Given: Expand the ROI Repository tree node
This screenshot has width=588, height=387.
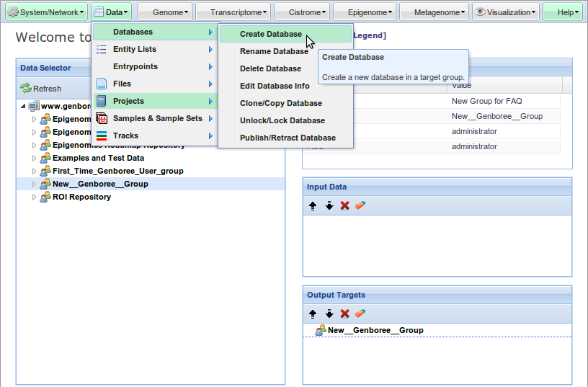Looking at the screenshot, I should point(34,197).
